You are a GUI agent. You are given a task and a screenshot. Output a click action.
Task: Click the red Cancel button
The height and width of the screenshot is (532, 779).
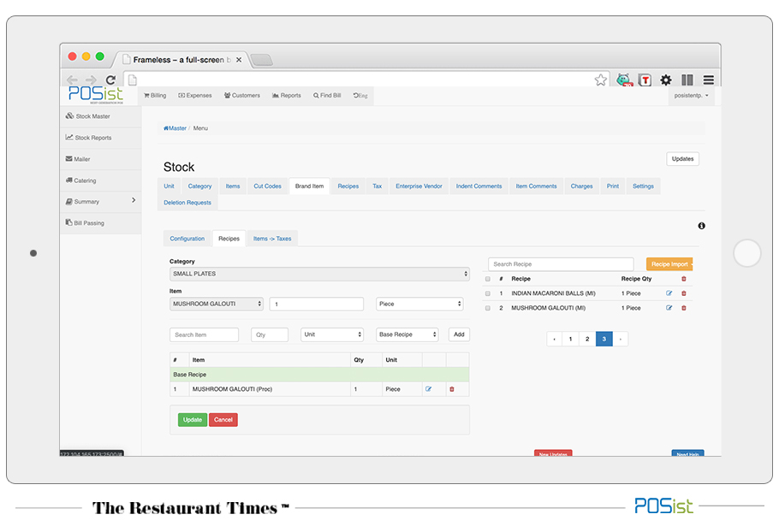point(223,420)
